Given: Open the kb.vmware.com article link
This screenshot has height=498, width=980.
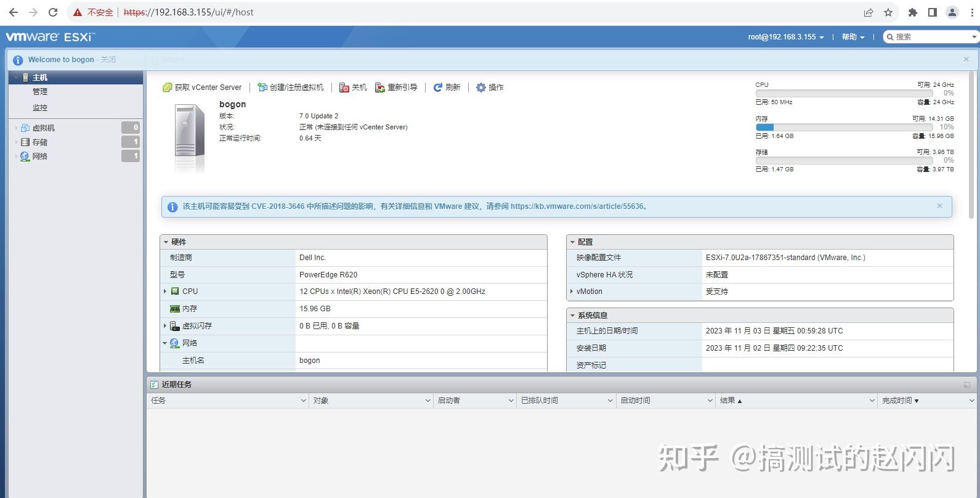Looking at the screenshot, I should (x=577, y=206).
